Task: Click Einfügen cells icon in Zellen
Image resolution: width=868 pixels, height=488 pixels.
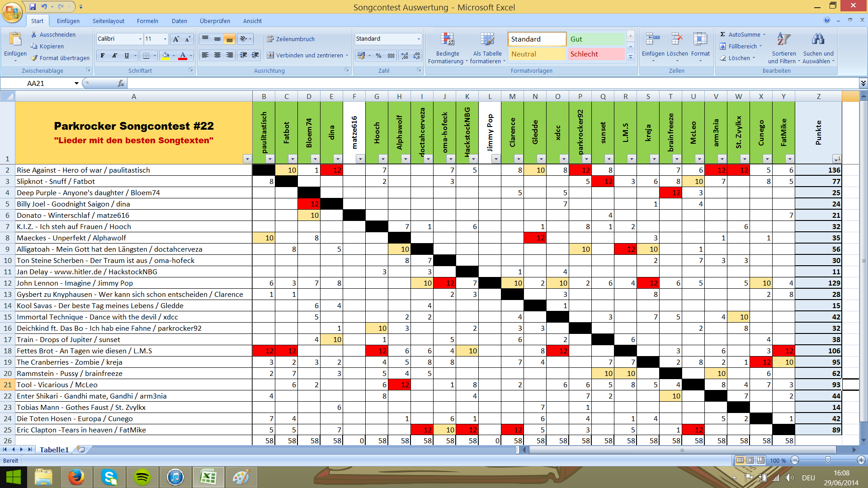Action: click(652, 39)
